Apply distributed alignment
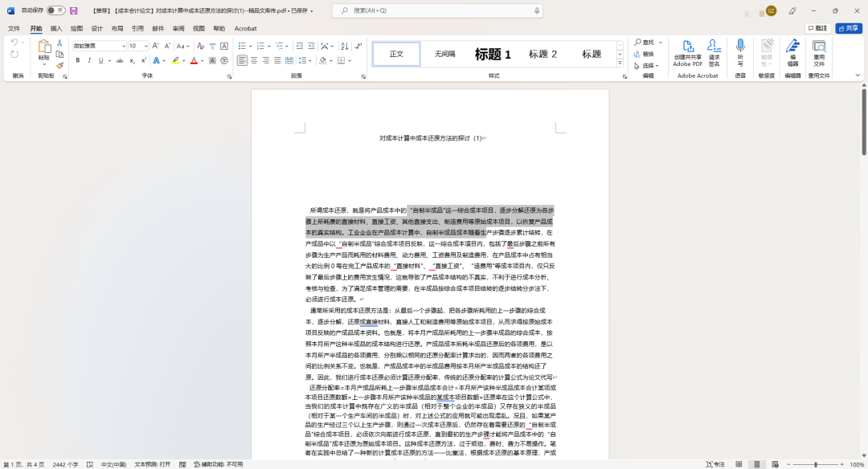 (289, 60)
